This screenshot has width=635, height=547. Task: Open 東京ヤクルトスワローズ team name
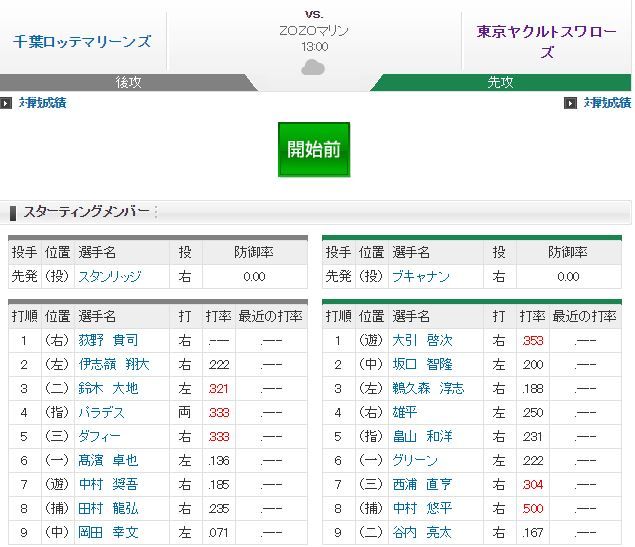pyautogui.click(x=547, y=42)
